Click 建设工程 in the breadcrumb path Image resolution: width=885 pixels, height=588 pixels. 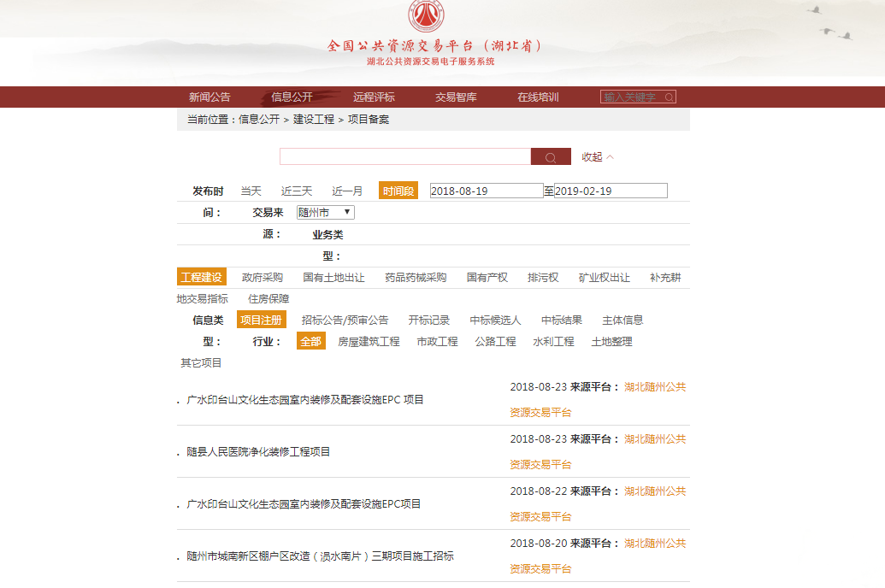[x=314, y=120]
